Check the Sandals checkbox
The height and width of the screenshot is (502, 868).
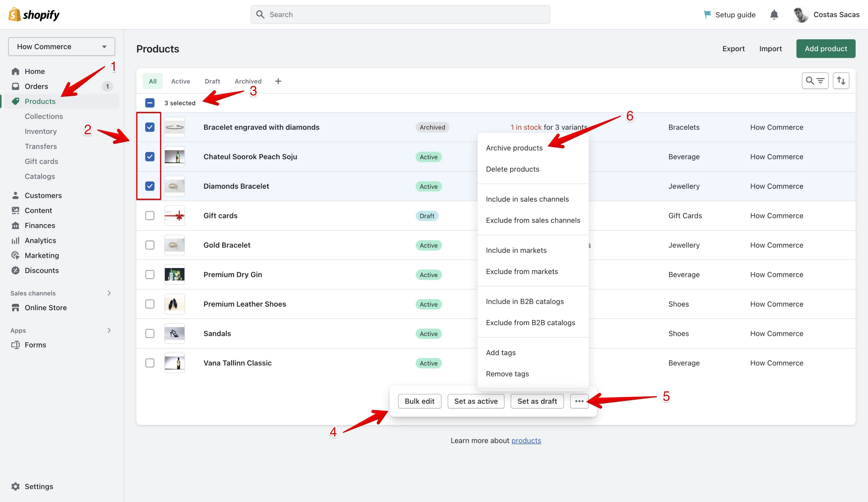(x=149, y=333)
